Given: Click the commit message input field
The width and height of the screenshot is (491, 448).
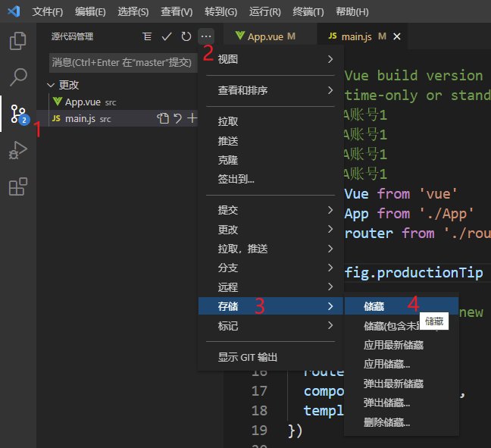Looking at the screenshot, I should tap(124, 63).
